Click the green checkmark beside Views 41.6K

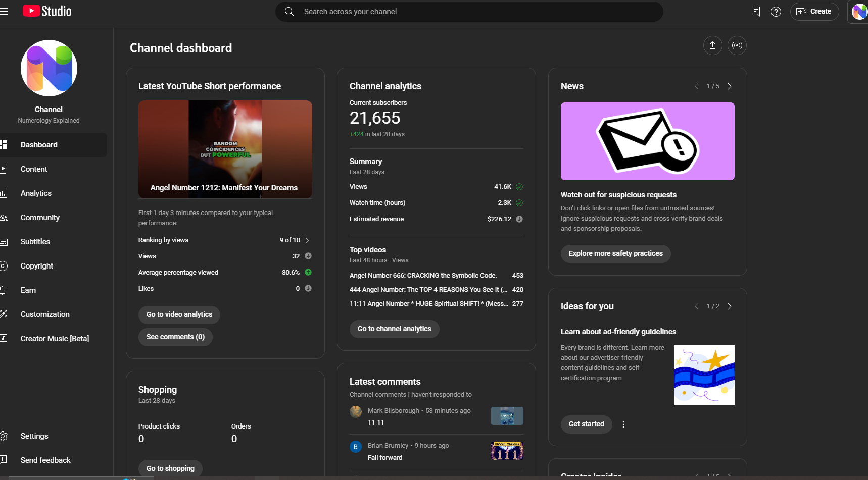(519, 187)
